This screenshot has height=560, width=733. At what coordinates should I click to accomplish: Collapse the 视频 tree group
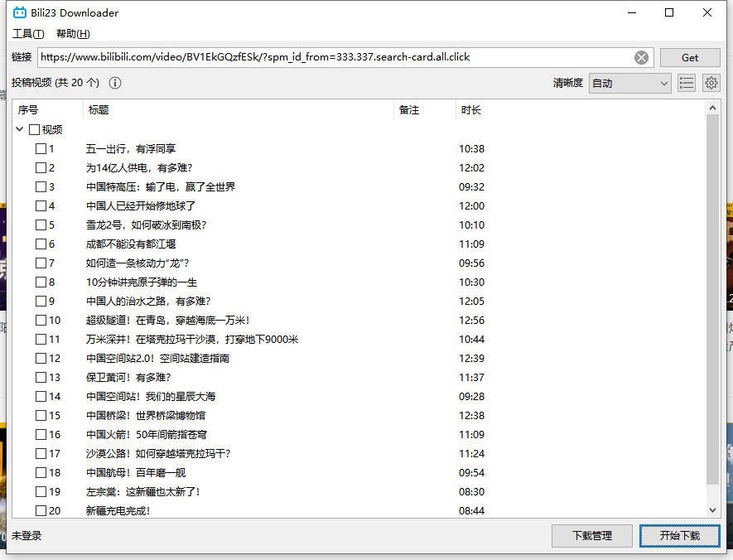click(x=20, y=130)
